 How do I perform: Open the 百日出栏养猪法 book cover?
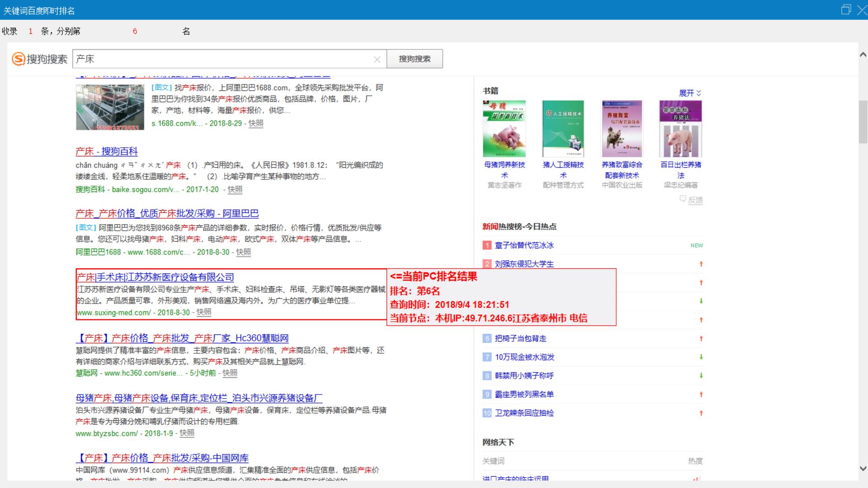click(x=680, y=129)
